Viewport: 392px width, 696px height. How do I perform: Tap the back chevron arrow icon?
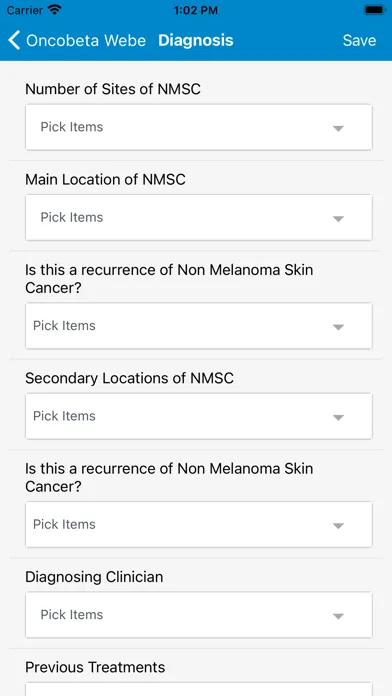tap(14, 40)
